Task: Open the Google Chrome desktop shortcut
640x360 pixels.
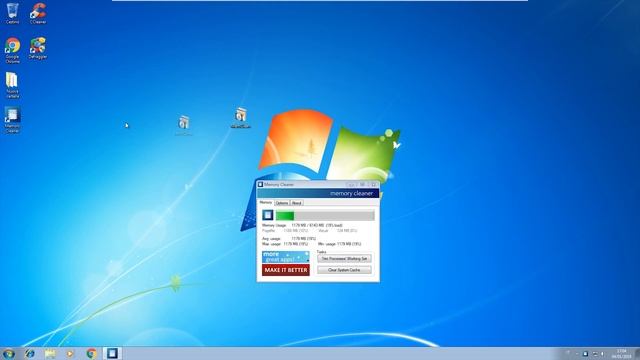Action: pyautogui.click(x=12, y=50)
